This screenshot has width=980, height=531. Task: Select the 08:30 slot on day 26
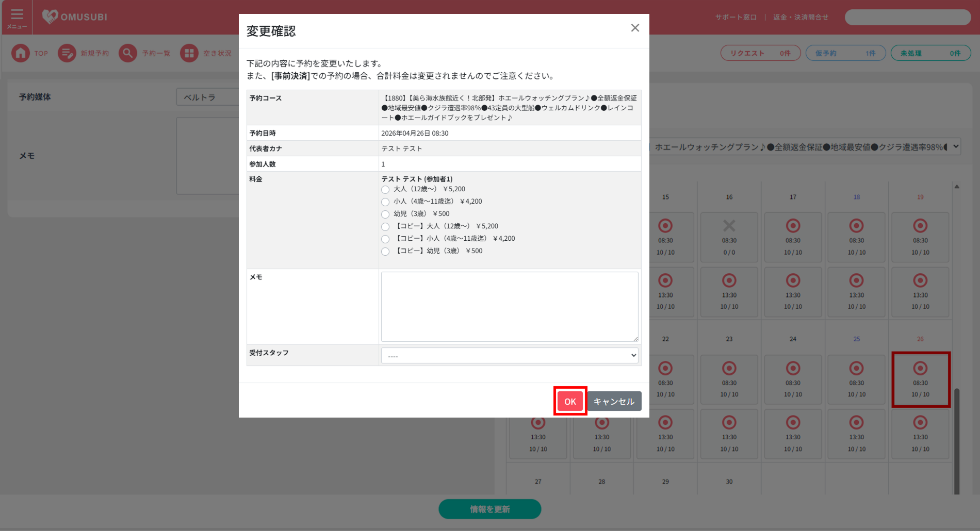coord(920,379)
